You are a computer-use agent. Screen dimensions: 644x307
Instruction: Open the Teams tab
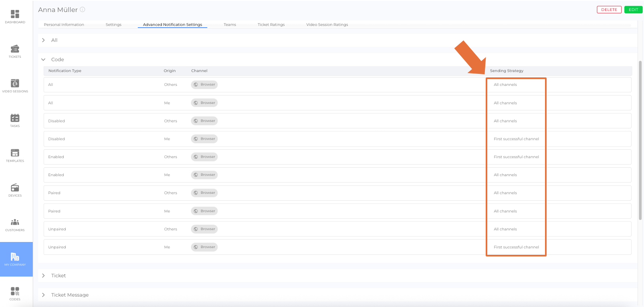click(230, 24)
